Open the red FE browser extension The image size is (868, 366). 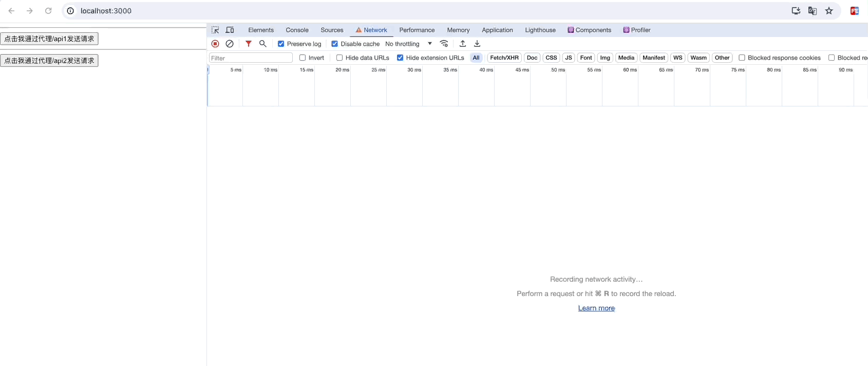pos(855,11)
